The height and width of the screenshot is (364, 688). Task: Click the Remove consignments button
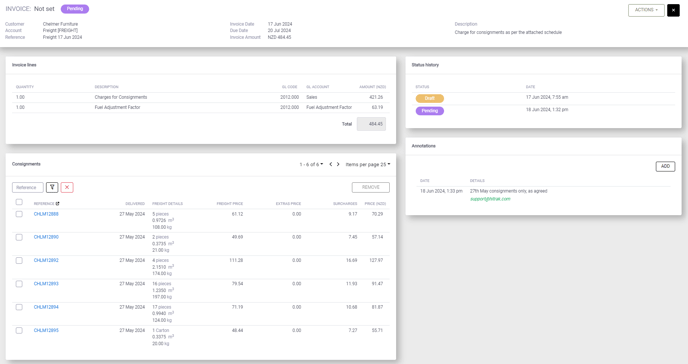point(371,187)
